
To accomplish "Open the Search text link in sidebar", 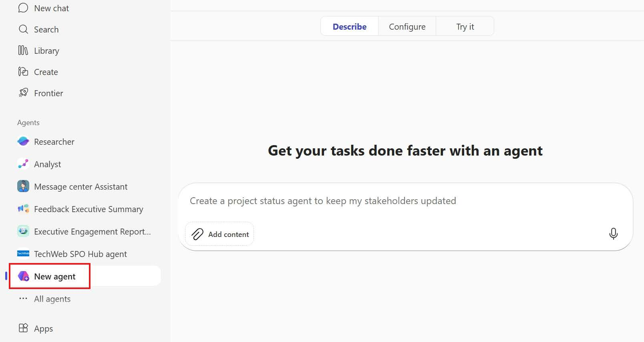I will (x=46, y=29).
